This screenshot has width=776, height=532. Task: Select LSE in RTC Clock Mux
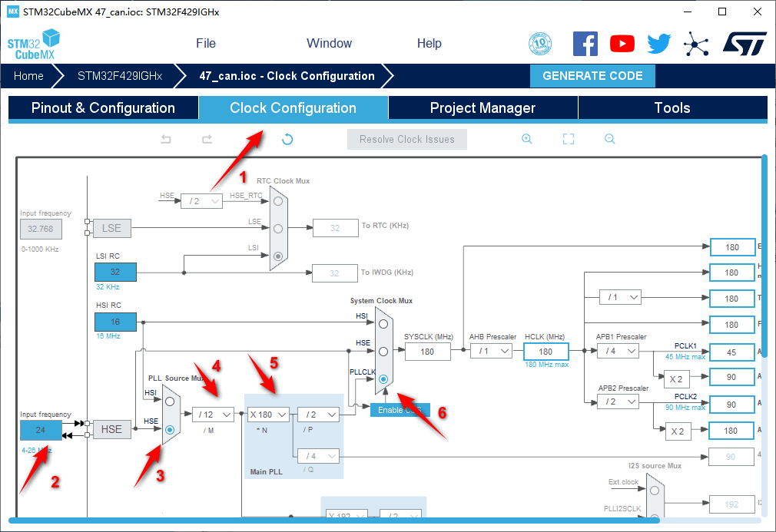coord(278,228)
